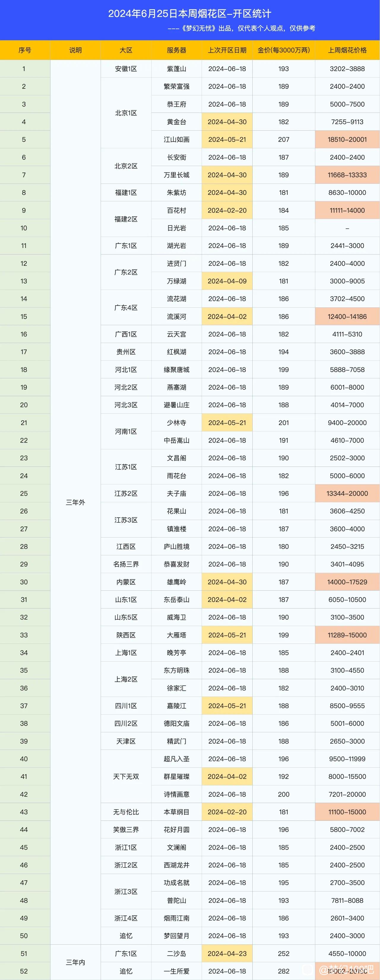Select the 大区 column header

tap(126, 50)
